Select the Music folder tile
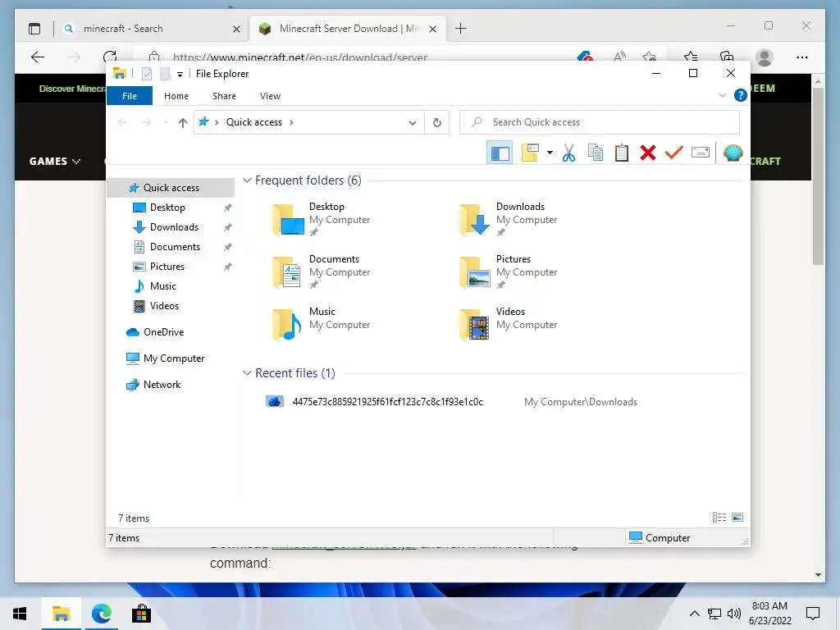The width and height of the screenshot is (840, 630). coord(322,324)
